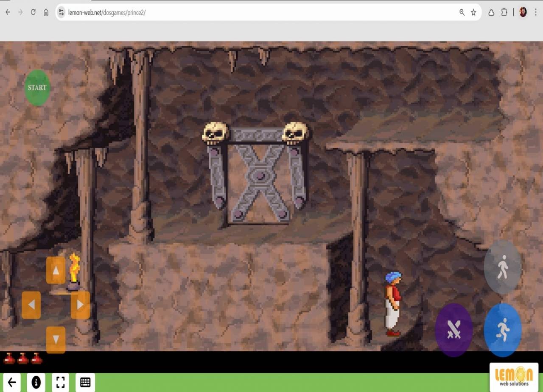This screenshot has height=392, width=543.
Task: View site information icon in address bar
Action: 61,12
